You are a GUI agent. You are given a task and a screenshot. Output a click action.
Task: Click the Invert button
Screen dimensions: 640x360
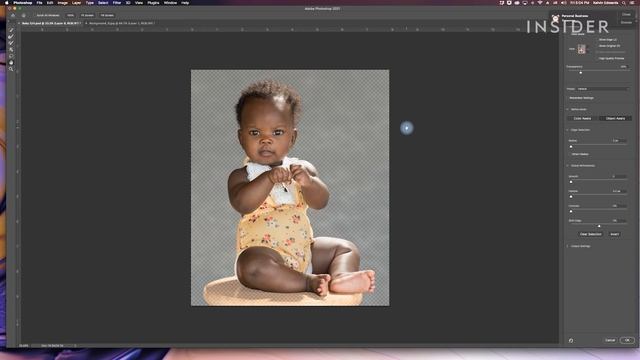[614, 234]
